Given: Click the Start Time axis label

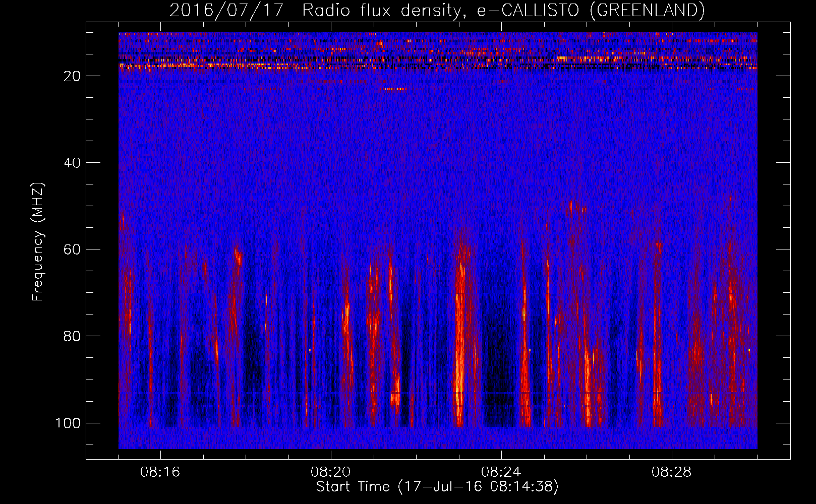Looking at the screenshot, I should (x=437, y=487).
